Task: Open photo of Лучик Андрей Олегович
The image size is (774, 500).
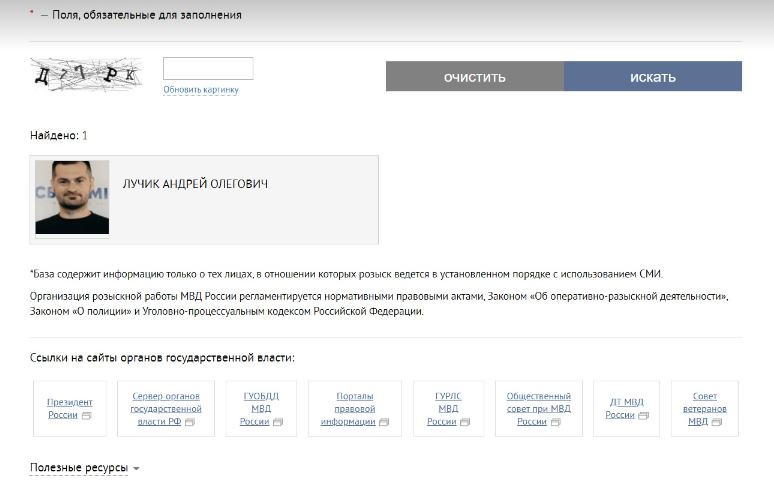Action: pyautogui.click(x=72, y=197)
